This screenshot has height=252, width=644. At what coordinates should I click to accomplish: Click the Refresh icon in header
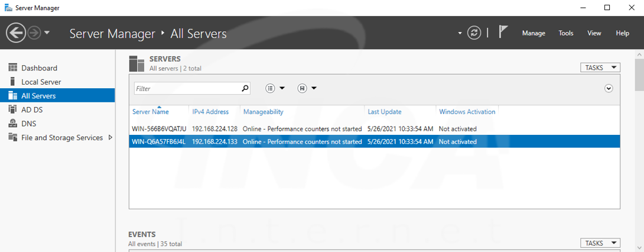click(474, 33)
